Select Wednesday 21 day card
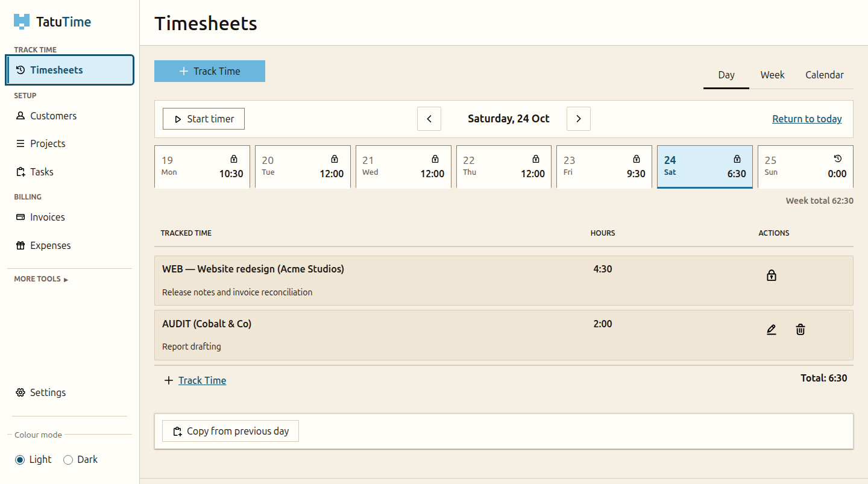 (403, 167)
